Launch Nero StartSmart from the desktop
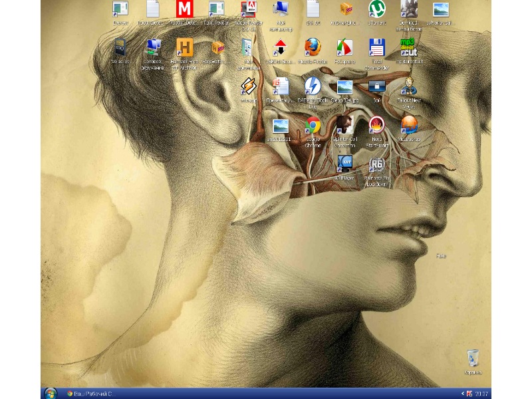This screenshot has height=399, width=532. click(x=376, y=126)
